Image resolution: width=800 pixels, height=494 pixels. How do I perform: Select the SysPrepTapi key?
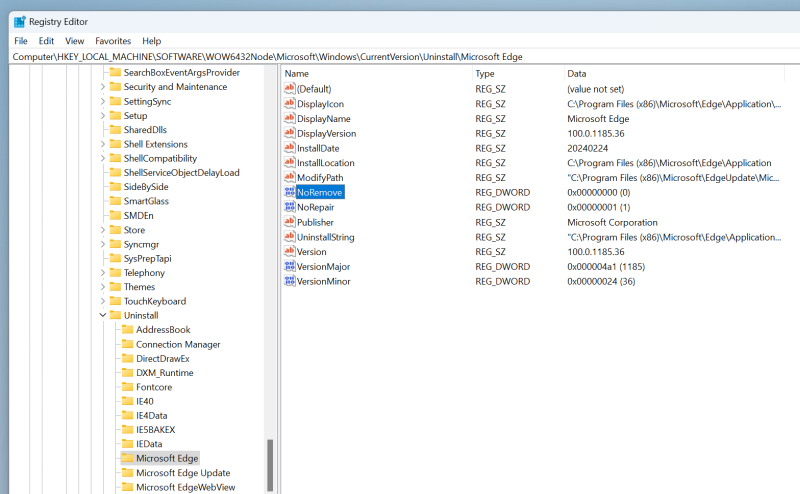pyautogui.click(x=147, y=258)
